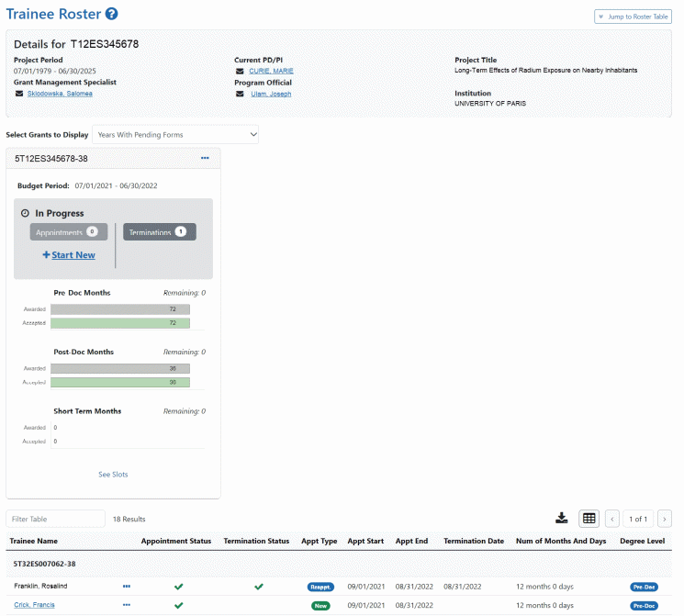The height and width of the screenshot is (616, 684).
Task: Click envelope icon next to Ulam, Joseph
Action: click(240, 94)
